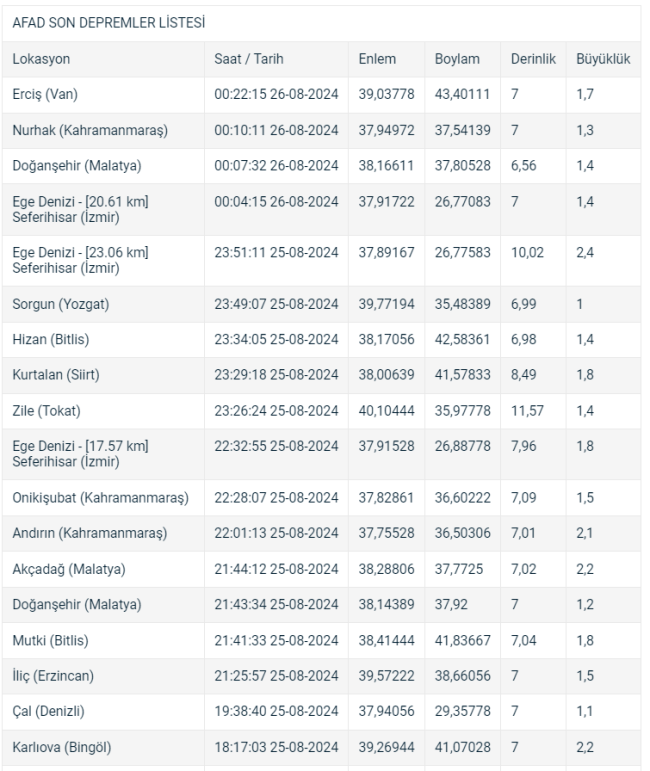Click the Lokasyon column header
This screenshot has height=771, width=650.
[x=41, y=59]
